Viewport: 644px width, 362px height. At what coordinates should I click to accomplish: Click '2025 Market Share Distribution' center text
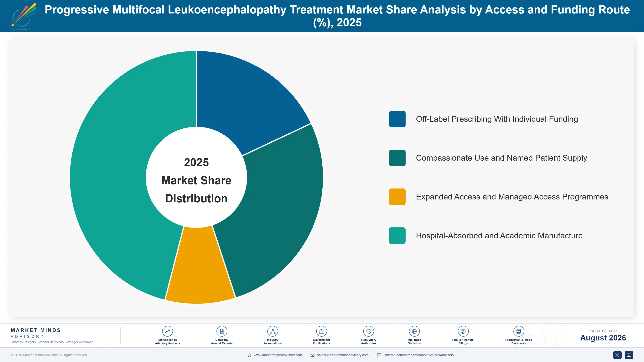[196, 180]
